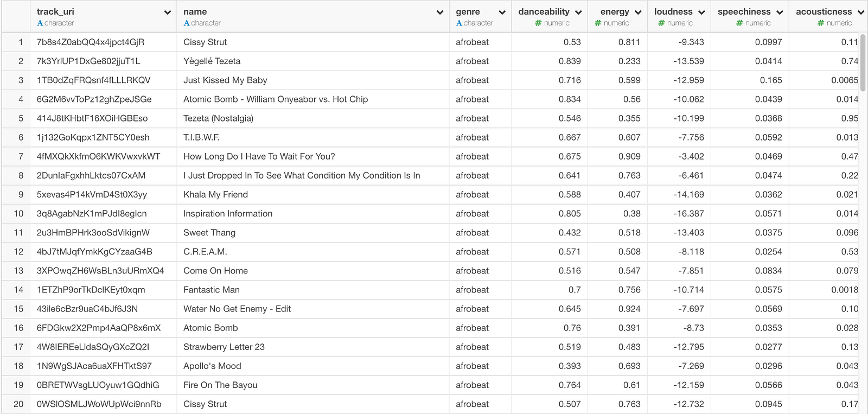Select the energy column header label
Image resolution: width=868 pixels, height=414 pixels.
[x=615, y=12]
